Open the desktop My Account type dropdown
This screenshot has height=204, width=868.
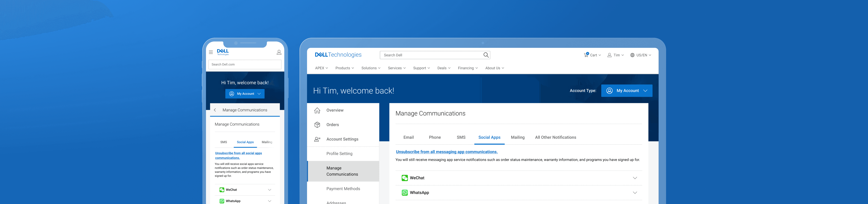click(626, 90)
